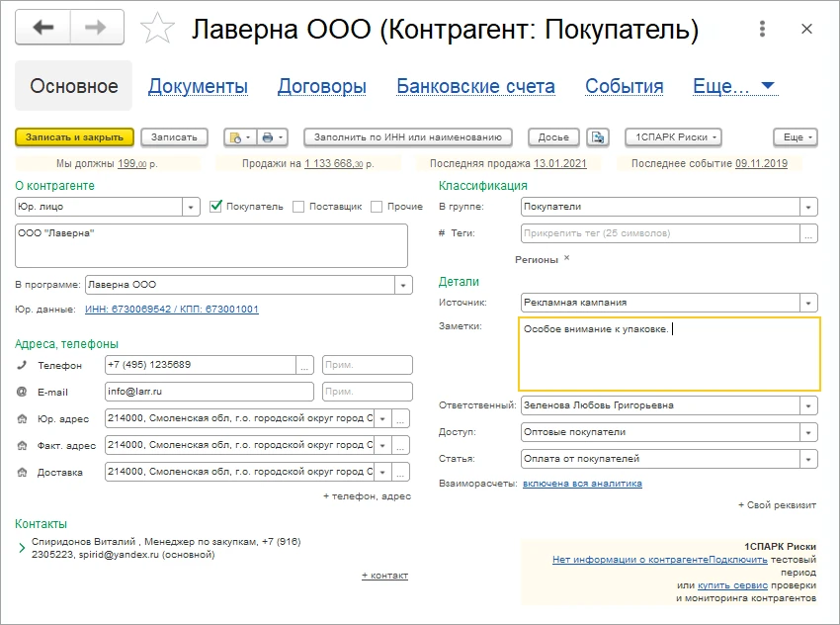Image resolution: width=840 pixels, height=625 pixels.
Task: Remove the Регионы tag with its x
Action: [566, 258]
